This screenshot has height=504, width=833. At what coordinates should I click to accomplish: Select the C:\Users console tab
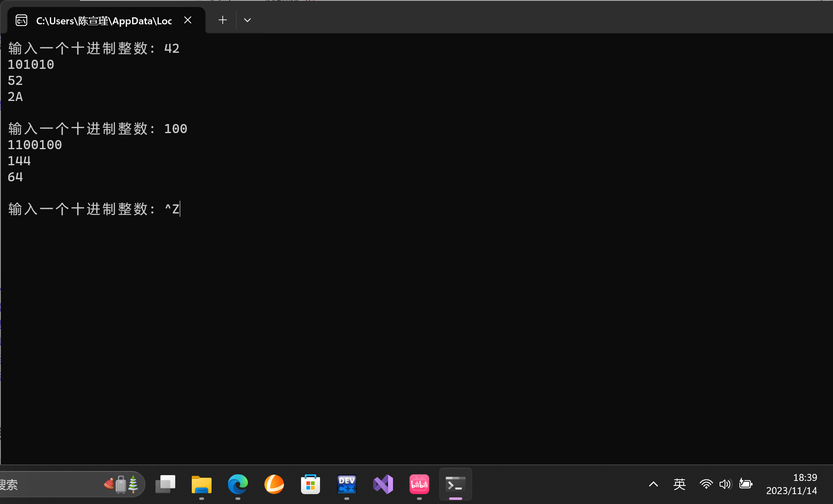[103, 21]
